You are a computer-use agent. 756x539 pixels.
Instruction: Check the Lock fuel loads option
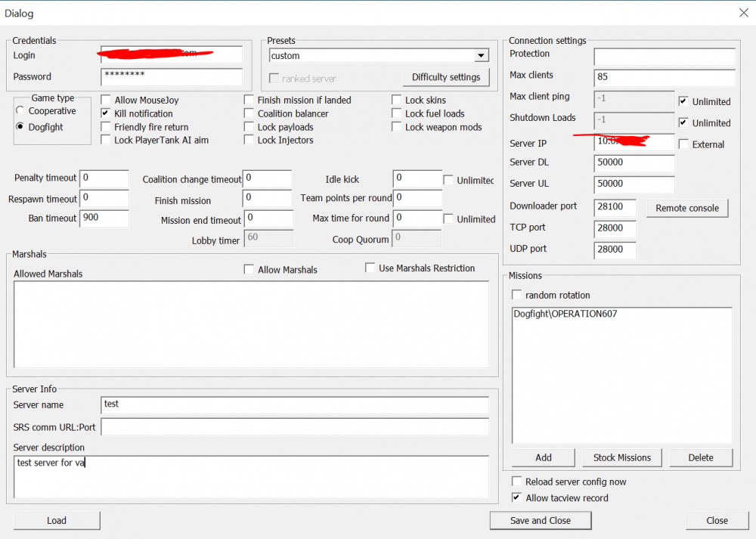(396, 113)
